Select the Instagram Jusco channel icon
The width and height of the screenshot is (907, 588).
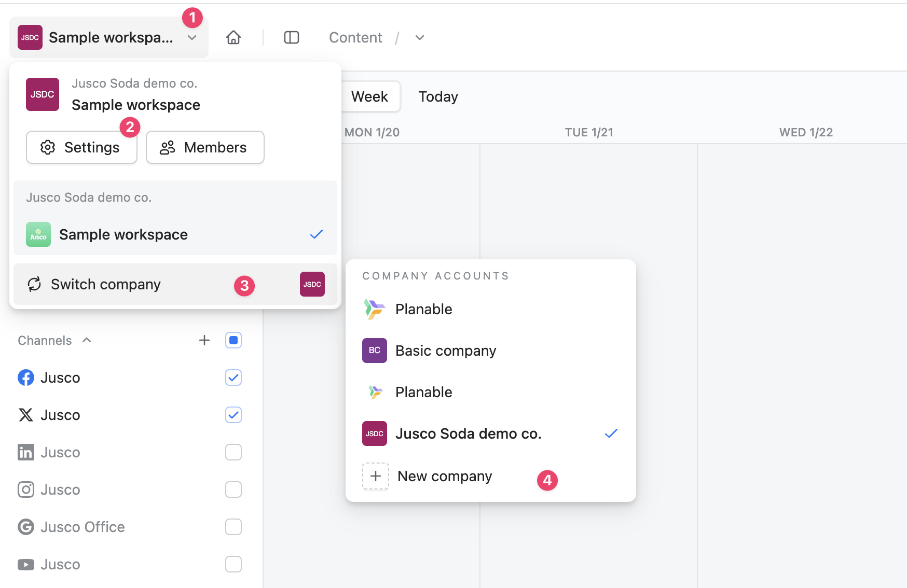pos(26,489)
